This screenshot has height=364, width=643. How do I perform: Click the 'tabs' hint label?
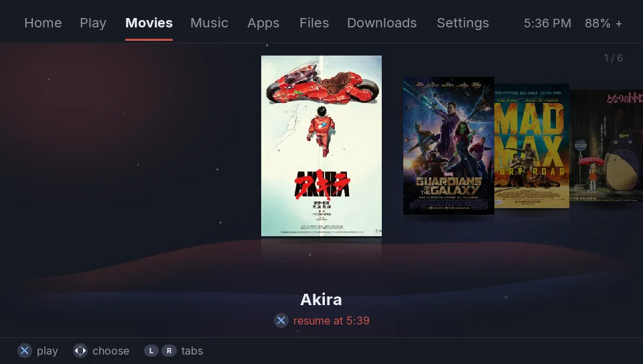[x=192, y=351]
